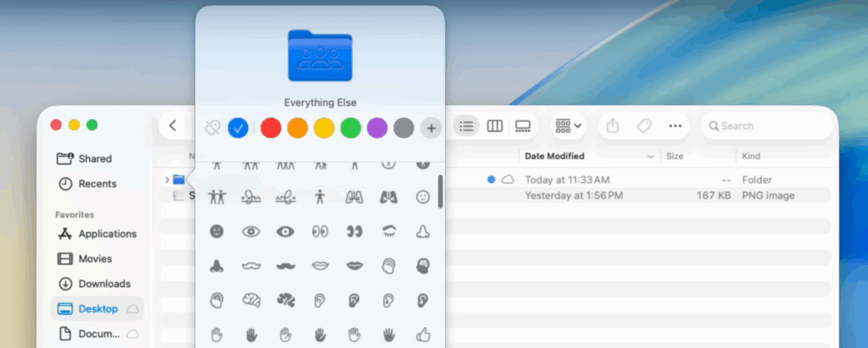This screenshot has height=348, width=868.
Task: Open the Tags toolbar icon
Action: [x=643, y=126]
